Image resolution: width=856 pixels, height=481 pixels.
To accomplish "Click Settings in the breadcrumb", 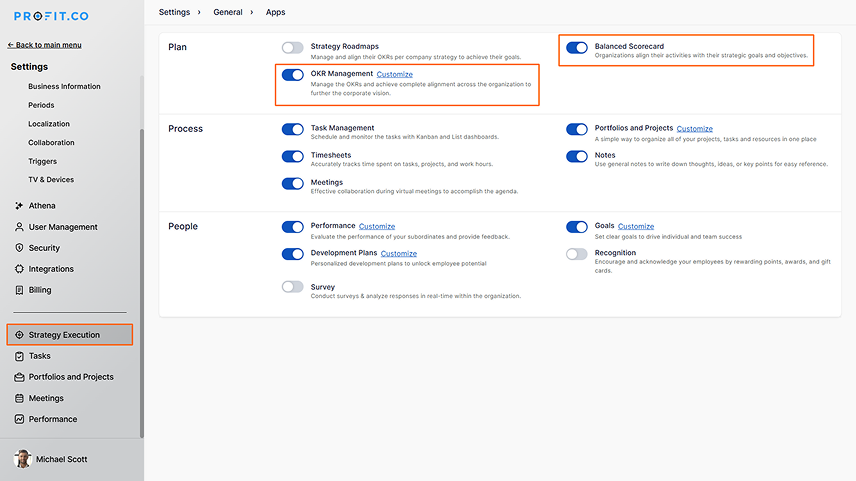I will [x=174, y=12].
